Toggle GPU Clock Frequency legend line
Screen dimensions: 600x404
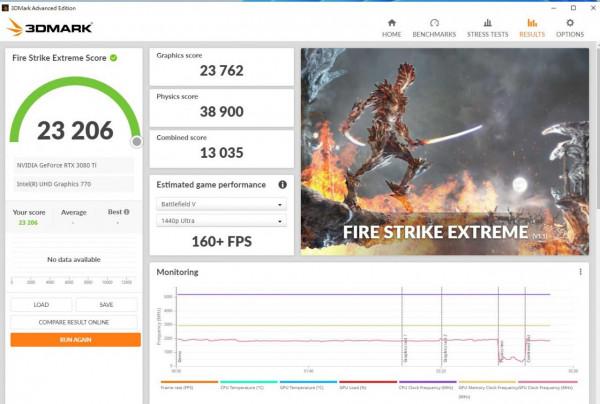coord(548,384)
